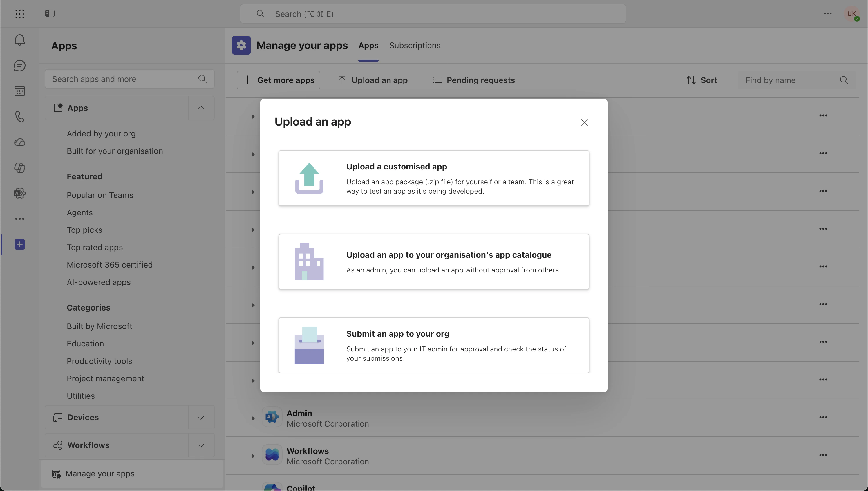Open the Sort options
868x491 pixels.
click(701, 80)
